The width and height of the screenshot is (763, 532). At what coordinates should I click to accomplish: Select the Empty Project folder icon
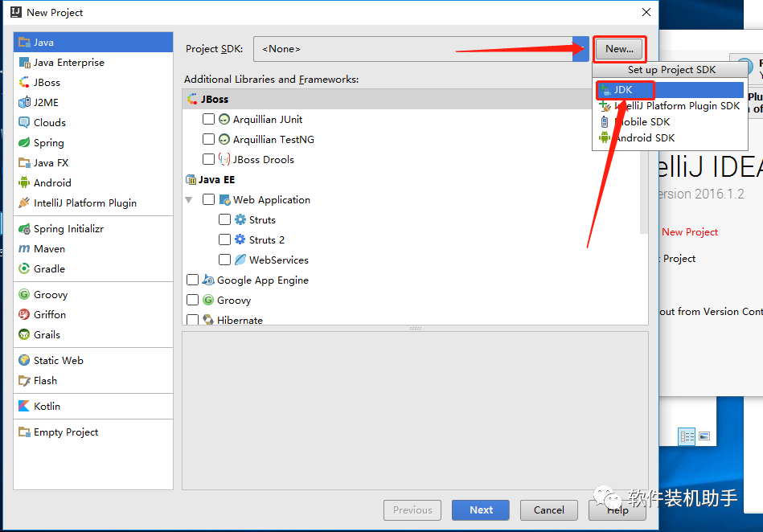pos(24,432)
